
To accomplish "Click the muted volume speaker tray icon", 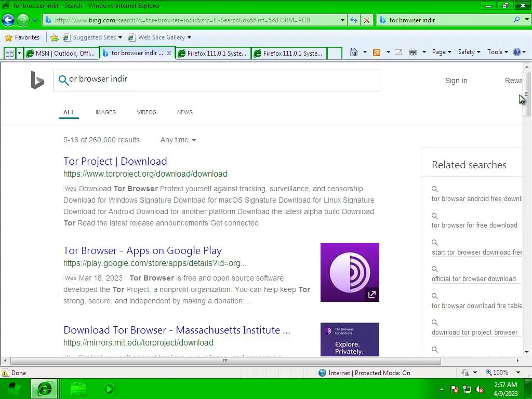I will (480, 389).
